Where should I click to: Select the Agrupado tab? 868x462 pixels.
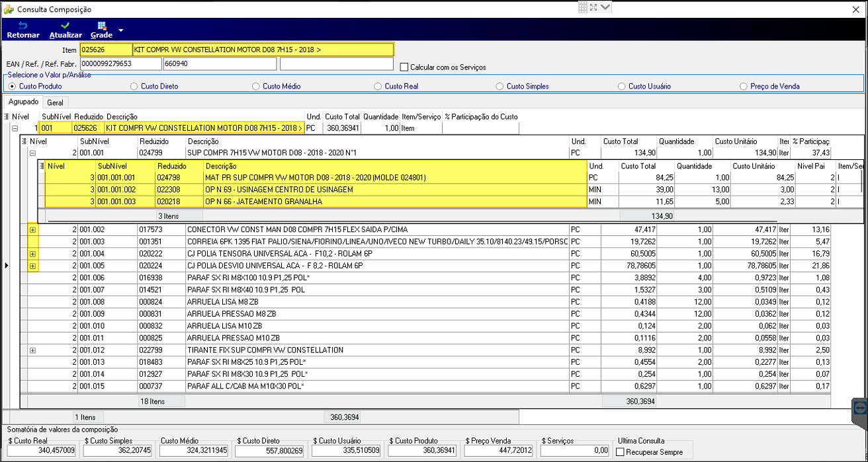[23, 102]
